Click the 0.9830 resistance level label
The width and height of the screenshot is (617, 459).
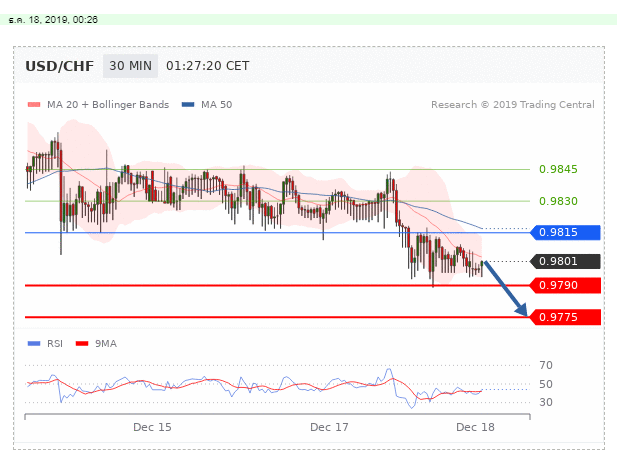pyautogui.click(x=558, y=201)
